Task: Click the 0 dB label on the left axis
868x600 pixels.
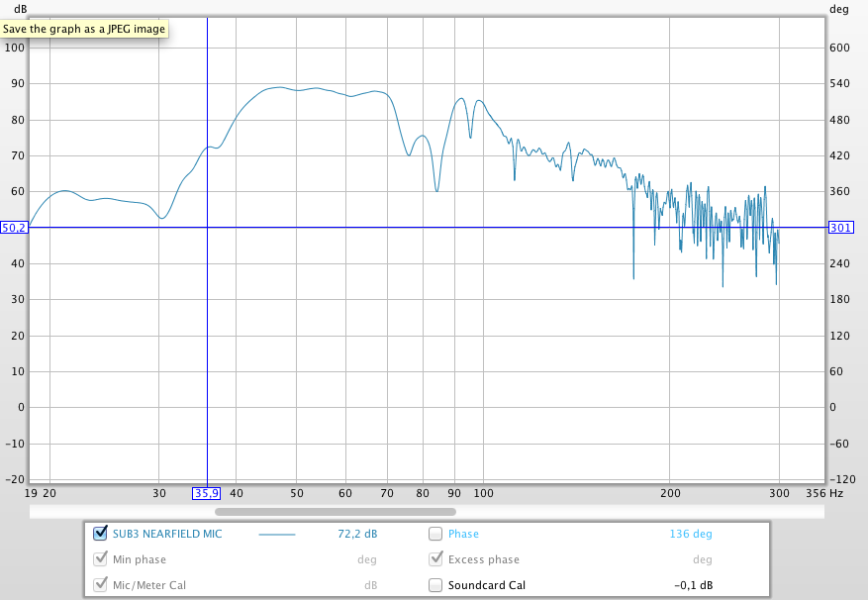Action: (x=21, y=407)
